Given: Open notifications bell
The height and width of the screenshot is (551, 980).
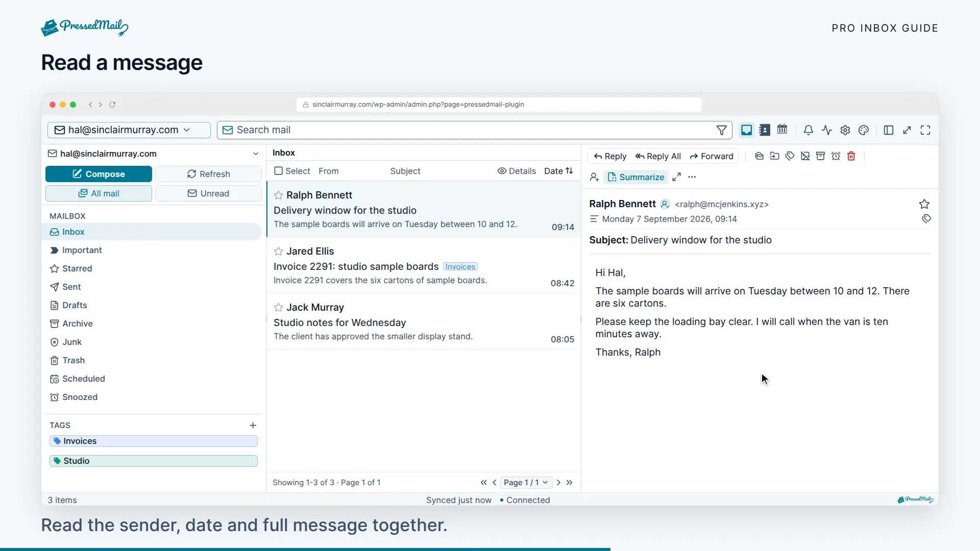Looking at the screenshot, I should 808,130.
